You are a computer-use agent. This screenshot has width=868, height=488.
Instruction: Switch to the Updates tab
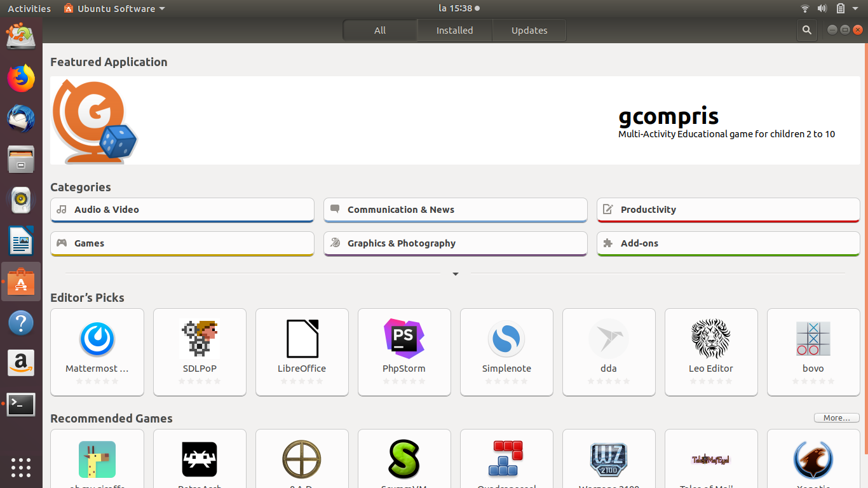point(529,30)
